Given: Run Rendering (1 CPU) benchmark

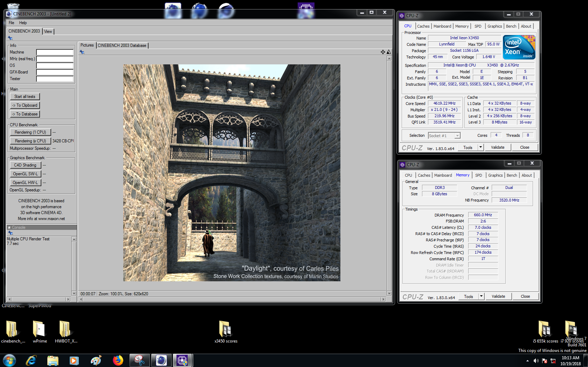Looking at the screenshot, I should click(30, 132).
